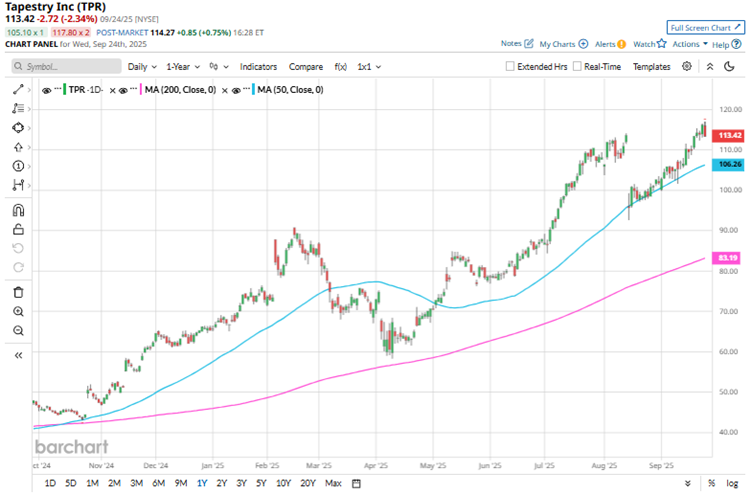Open the Templates option

[x=651, y=67]
